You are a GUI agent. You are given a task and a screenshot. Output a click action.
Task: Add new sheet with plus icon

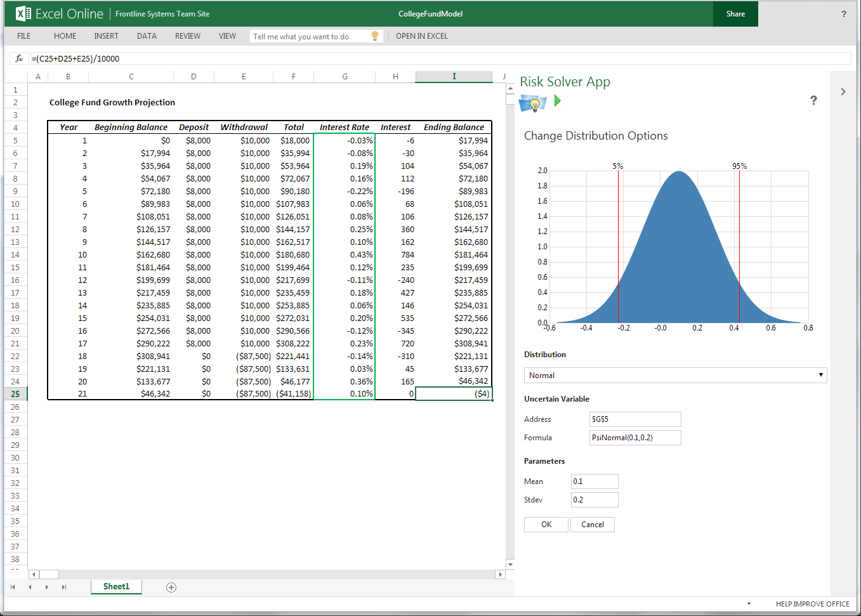coord(171,587)
